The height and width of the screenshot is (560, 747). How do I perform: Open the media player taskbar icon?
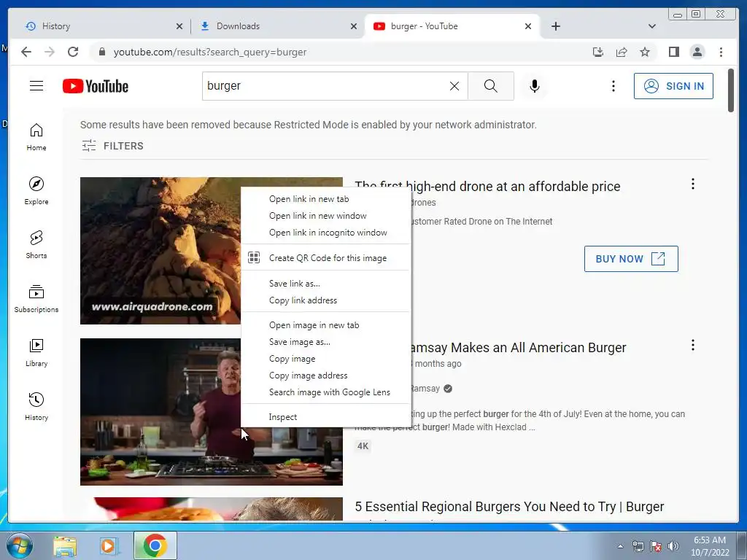click(x=108, y=545)
